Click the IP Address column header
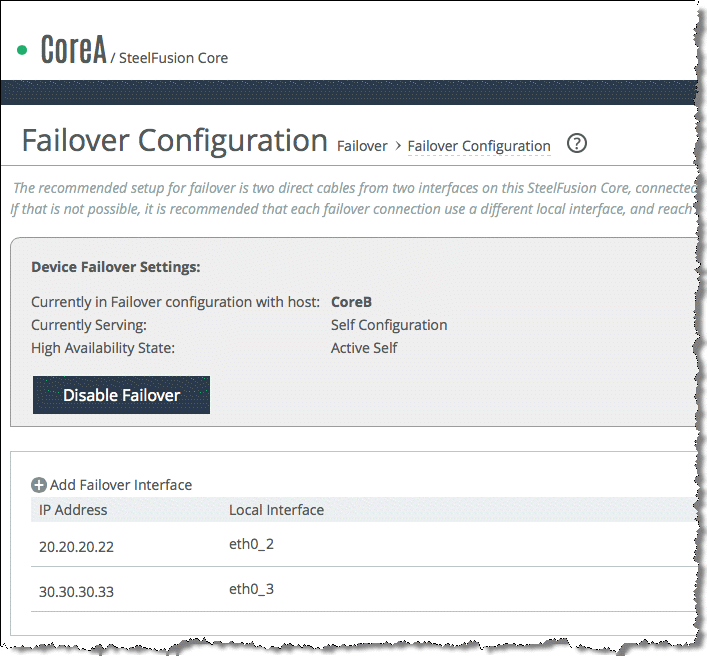The height and width of the screenshot is (656, 707). [73, 510]
